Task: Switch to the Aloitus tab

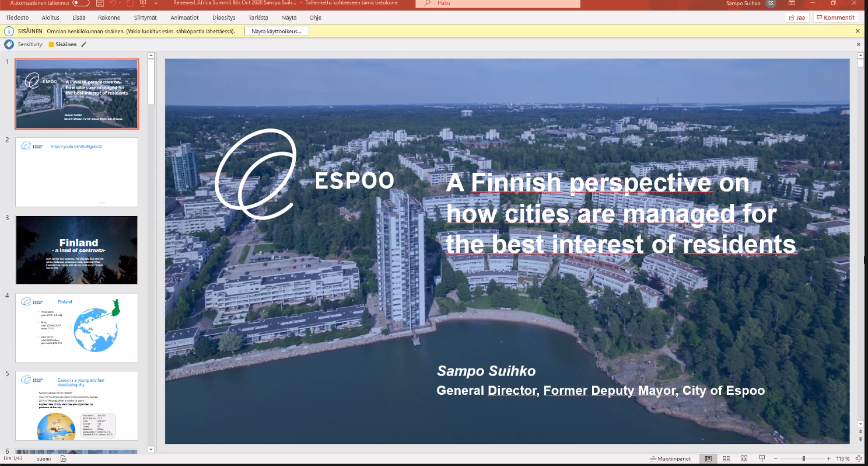Action: click(51, 18)
